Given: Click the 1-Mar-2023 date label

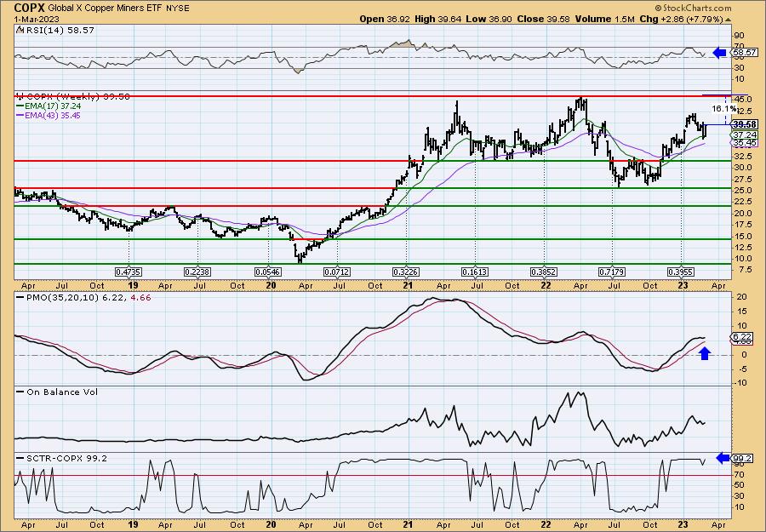Looking at the screenshot, I should (x=37, y=19).
